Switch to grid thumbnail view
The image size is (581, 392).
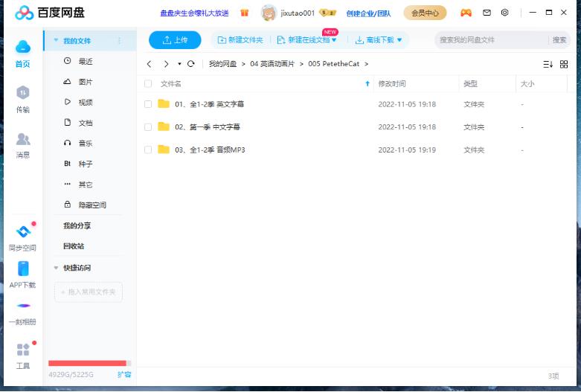tap(564, 65)
